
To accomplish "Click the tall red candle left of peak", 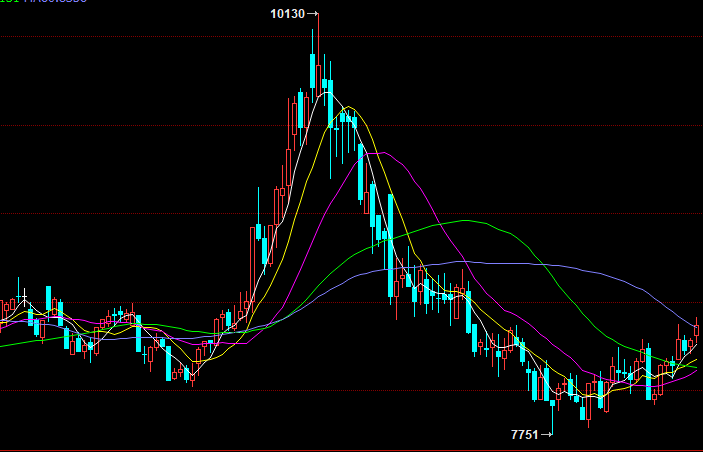I will click(x=301, y=120).
